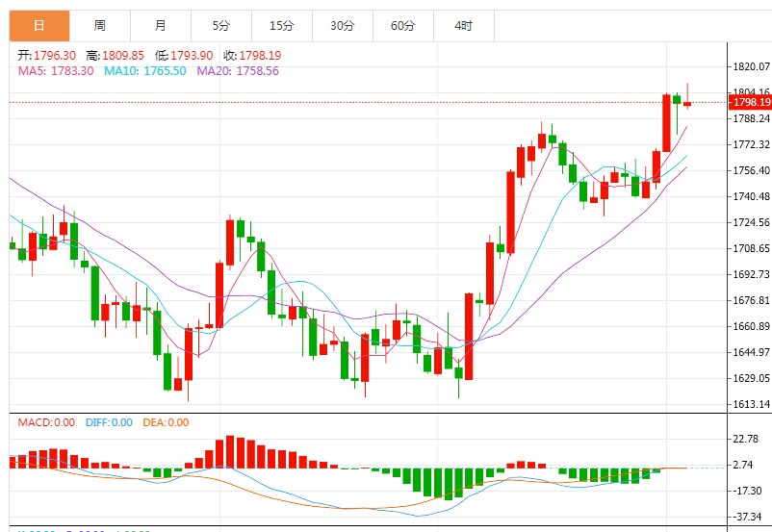Screen dimensions: 772x532
Task: Click the 1740.48 price axis label
Action: point(752,197)
